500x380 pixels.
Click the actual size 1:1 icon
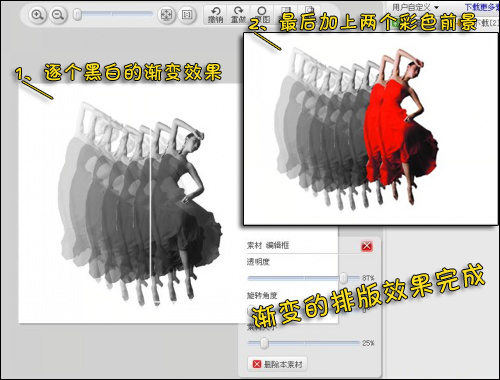point(187,14)
